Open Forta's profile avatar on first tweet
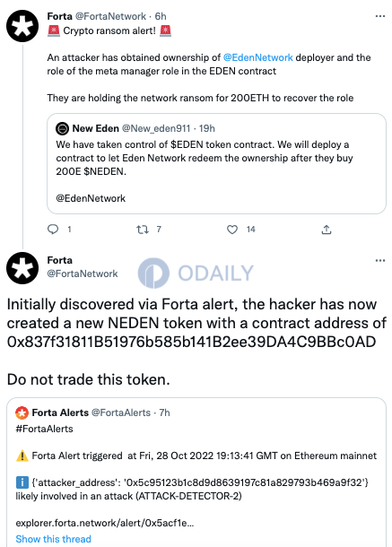Screen dimensions: 392x547 (22, 26)
